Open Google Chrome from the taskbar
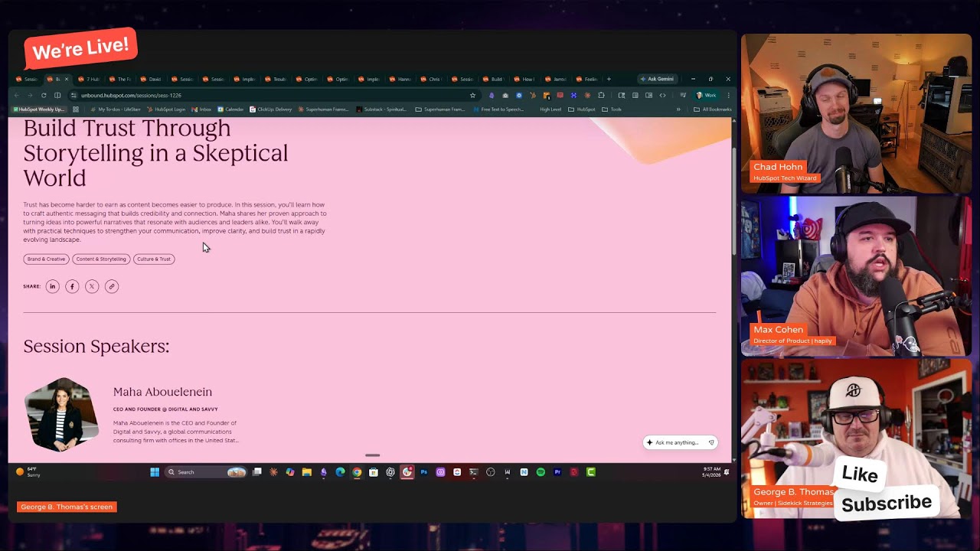Viewport: 980px width, 551px height. click(x=357, y=472)
